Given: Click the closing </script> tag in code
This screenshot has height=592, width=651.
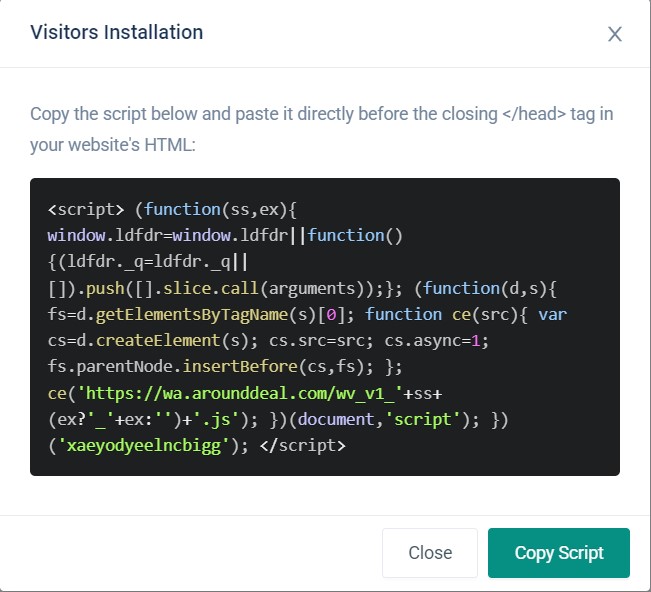Looking at the screenshot, I should [305, 443].
